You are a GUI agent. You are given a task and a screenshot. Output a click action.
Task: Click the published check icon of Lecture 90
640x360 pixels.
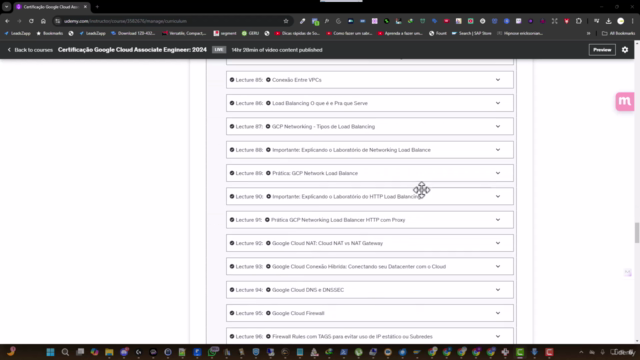pos(232,197)
